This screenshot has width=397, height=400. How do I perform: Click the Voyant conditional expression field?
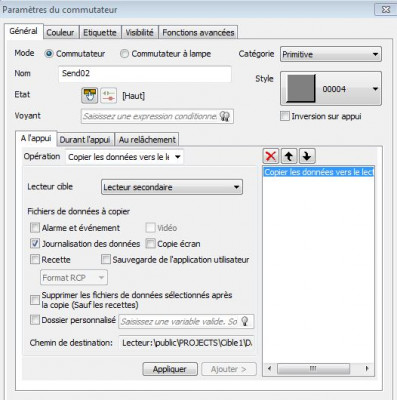tap(157, 116)
